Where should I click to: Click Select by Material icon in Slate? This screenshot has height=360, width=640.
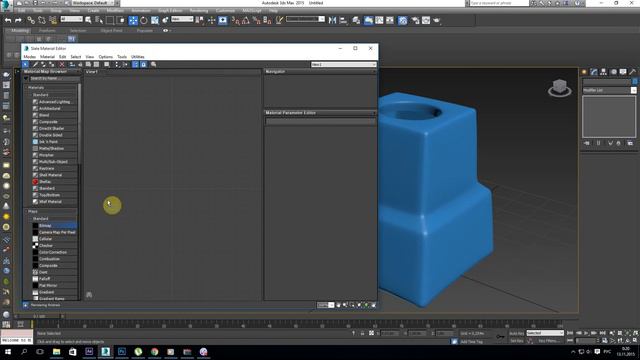point(153,64)
